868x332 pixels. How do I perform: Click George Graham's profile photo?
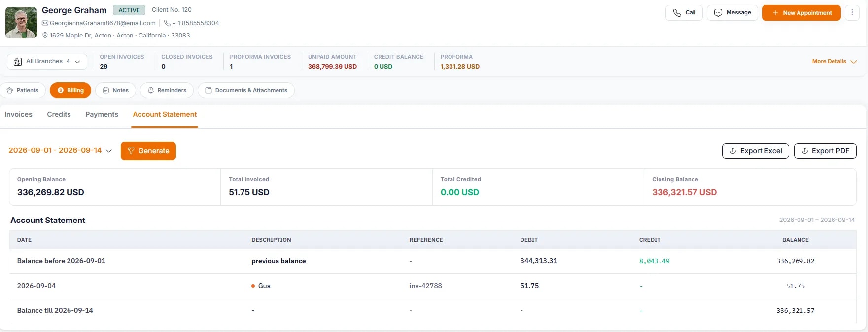(x=21, y=23)
